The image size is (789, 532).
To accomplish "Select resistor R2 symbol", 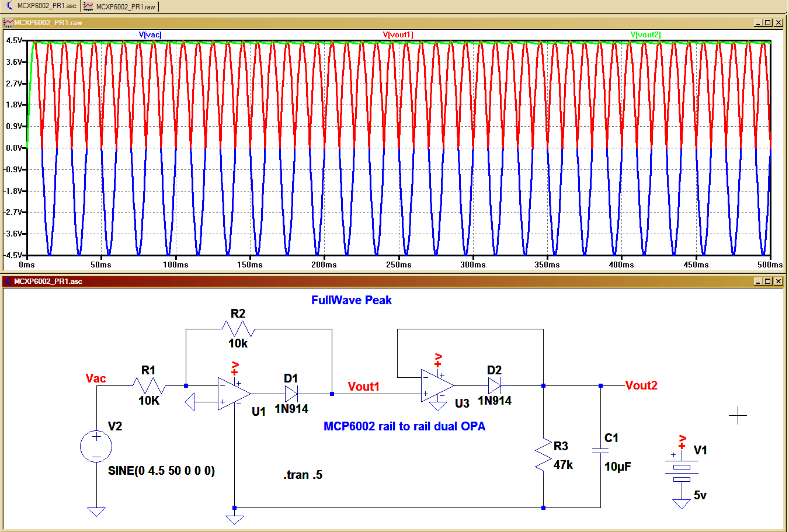I will pos(237,329).
